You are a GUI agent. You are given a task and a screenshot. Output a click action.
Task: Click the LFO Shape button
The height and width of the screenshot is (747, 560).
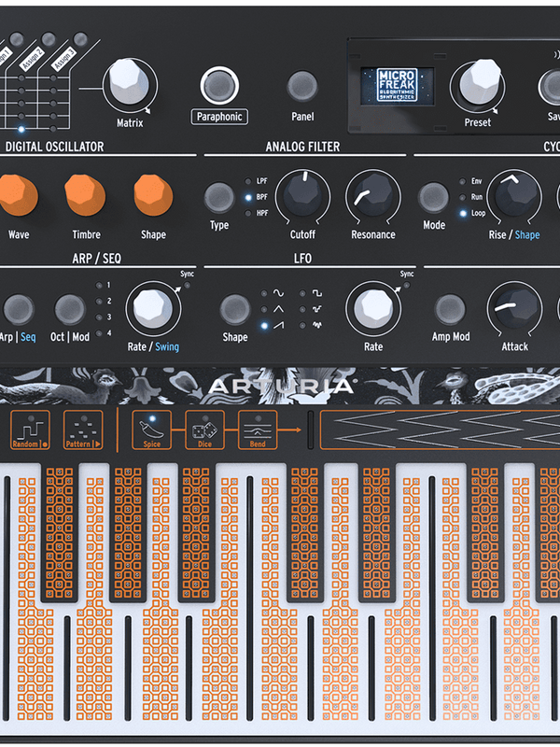point(235,310)
